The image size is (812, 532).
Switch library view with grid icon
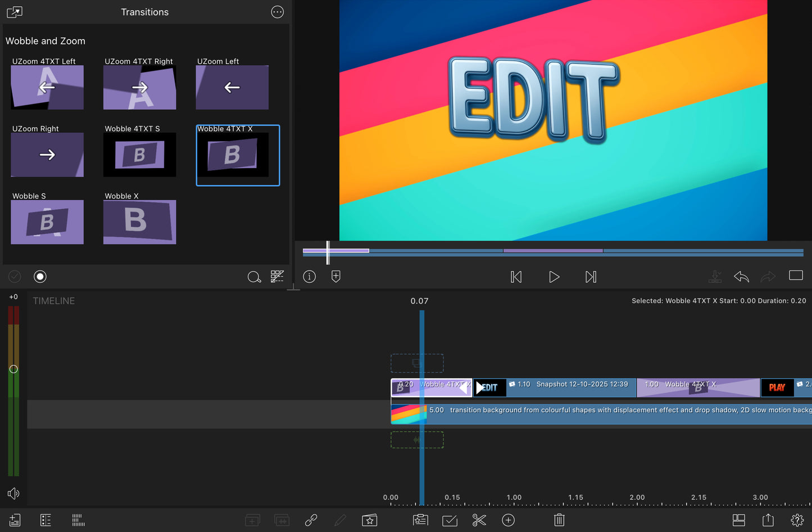(x=277, y=277)
